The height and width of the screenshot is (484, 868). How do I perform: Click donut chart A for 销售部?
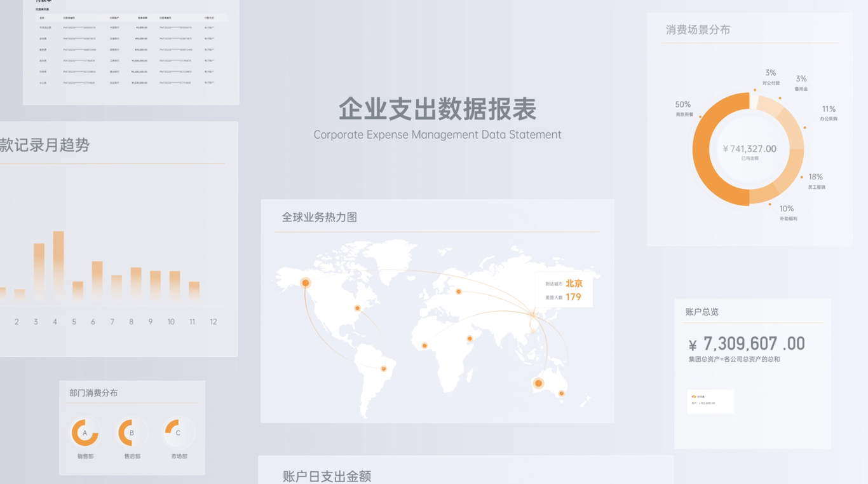[x=85, y=432]
